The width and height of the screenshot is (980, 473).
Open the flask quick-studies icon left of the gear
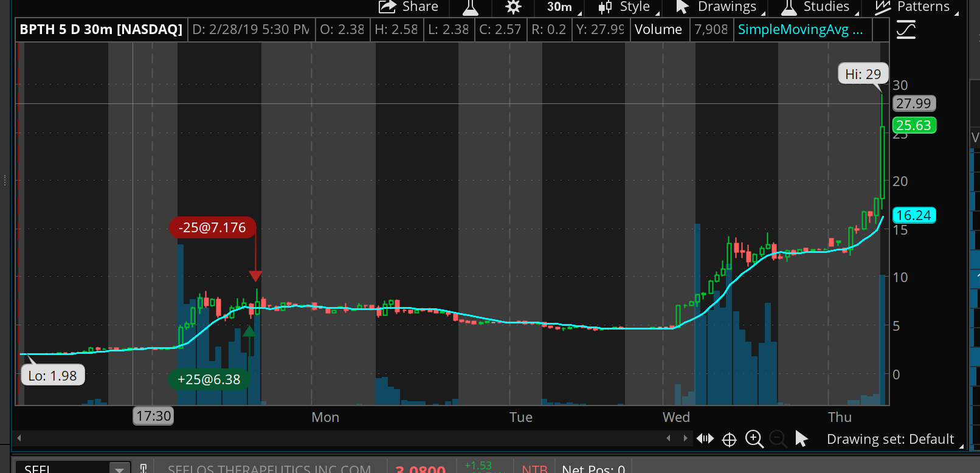[x=471, y=7]
